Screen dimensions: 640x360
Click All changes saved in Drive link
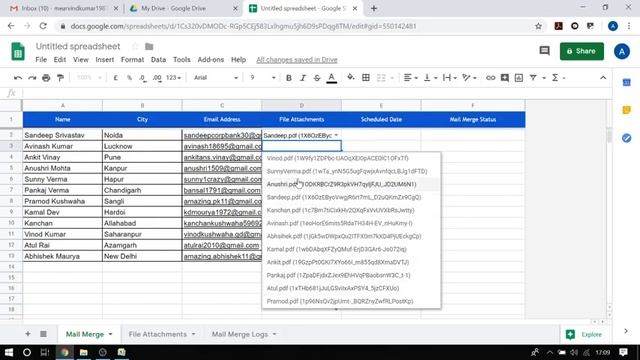pyautogui.click(x=297, y=60)
